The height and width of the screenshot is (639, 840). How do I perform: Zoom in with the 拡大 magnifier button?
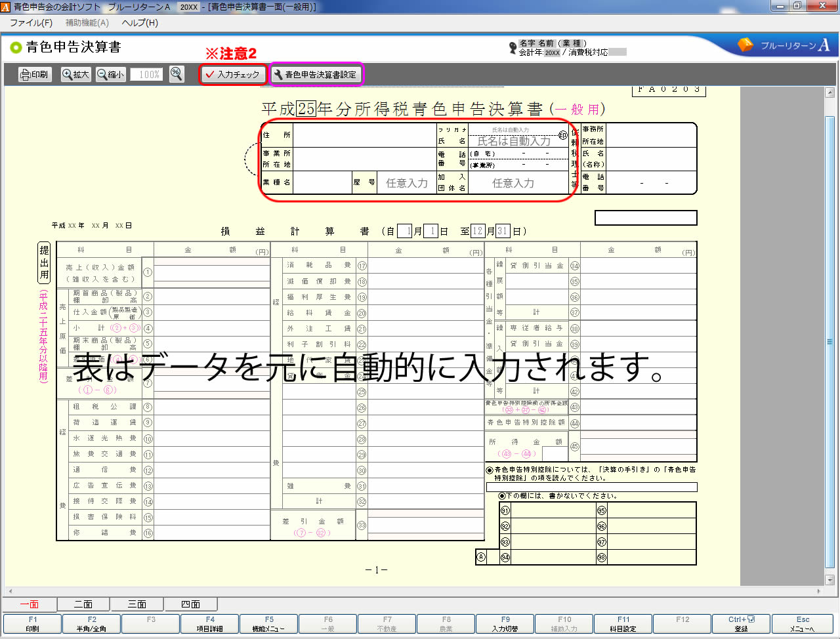[75, 75]
